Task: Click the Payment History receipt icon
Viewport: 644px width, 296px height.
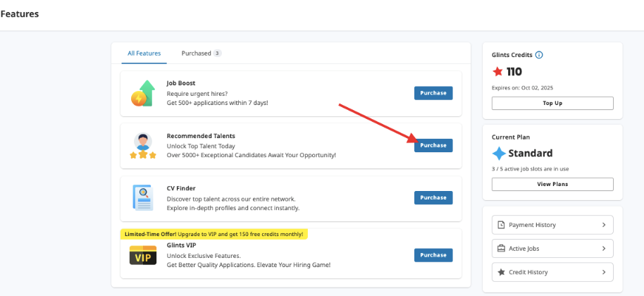Action: [x=501, y=225]
